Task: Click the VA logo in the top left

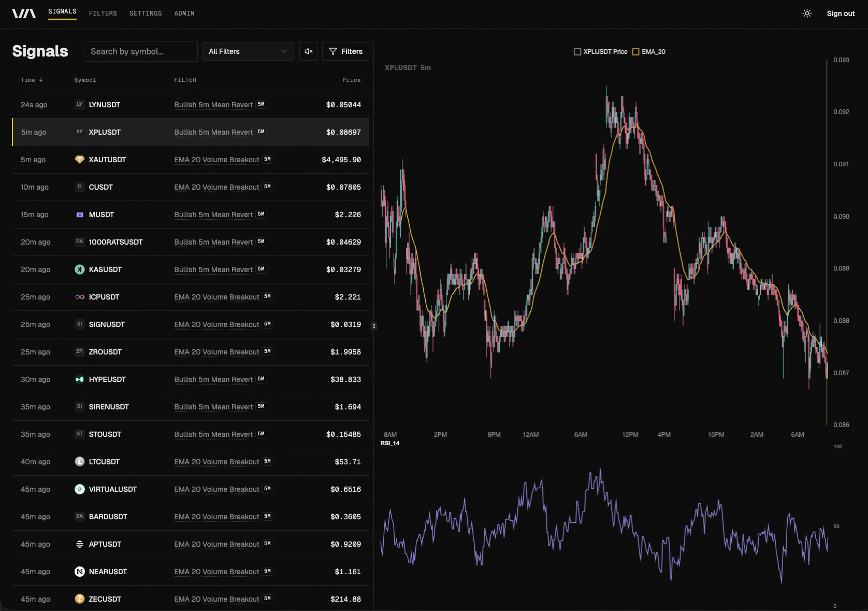Action: [x=24, y=13]
